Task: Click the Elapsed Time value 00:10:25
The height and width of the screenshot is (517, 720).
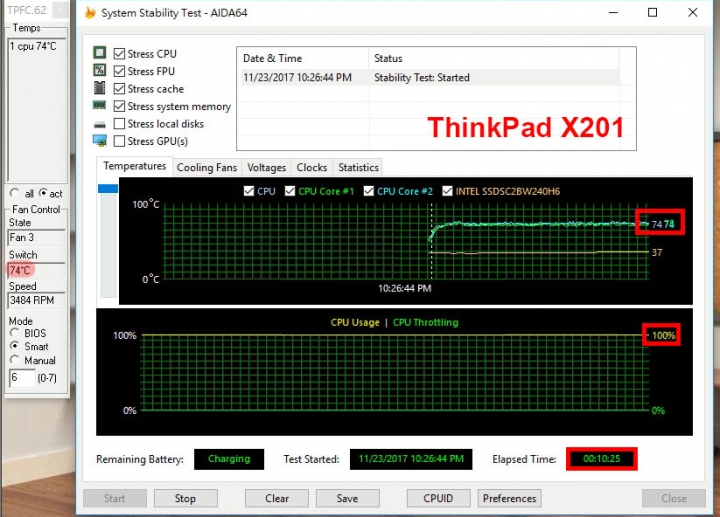Action: point(602,459)
